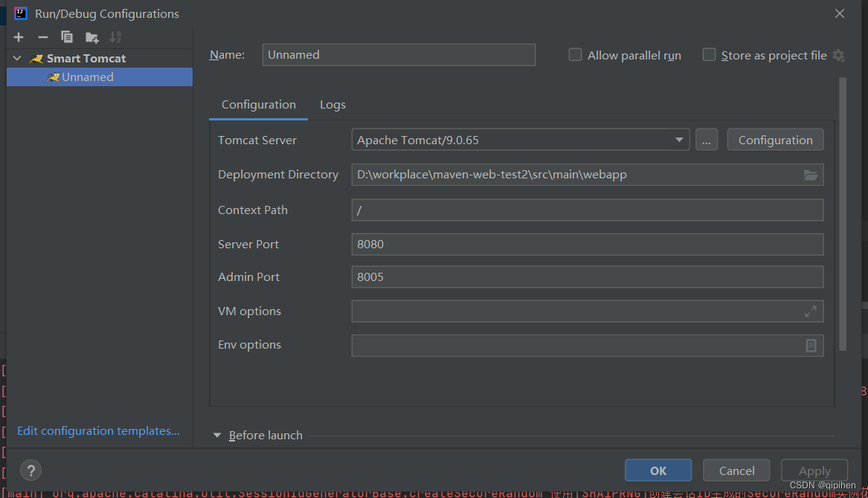This screenshot has height=498, width=868.
Task: Remove the selected configuration with minus icon
Action: point(43,37)
